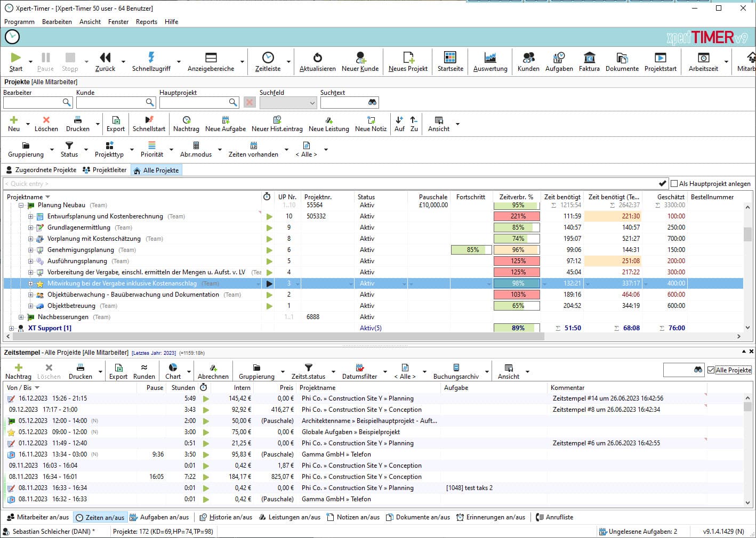Expand the Nachbesserungen tree node

(x=21, y=317)
